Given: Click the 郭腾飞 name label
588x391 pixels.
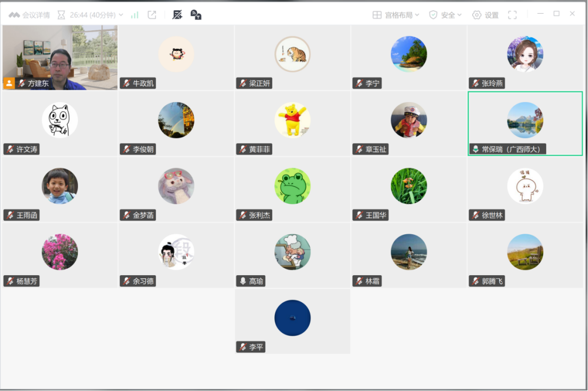Looking at the screenshot, I should [492, 281].
